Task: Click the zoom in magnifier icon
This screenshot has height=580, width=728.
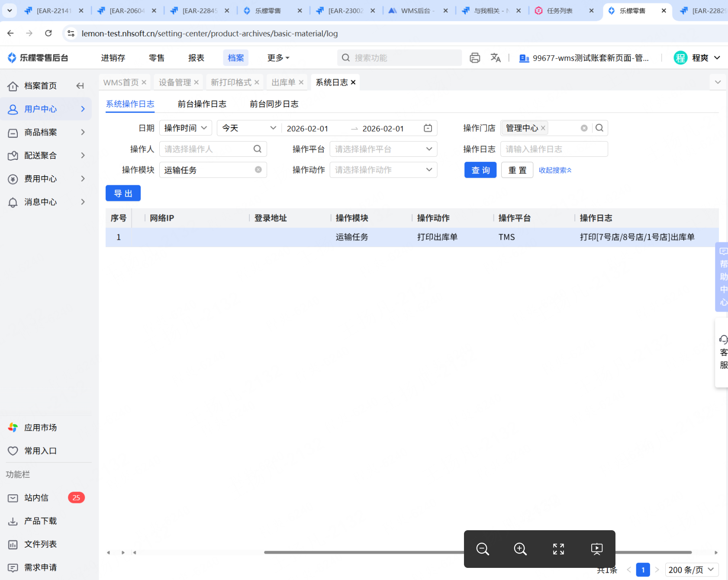Action: tap(520, 549)
